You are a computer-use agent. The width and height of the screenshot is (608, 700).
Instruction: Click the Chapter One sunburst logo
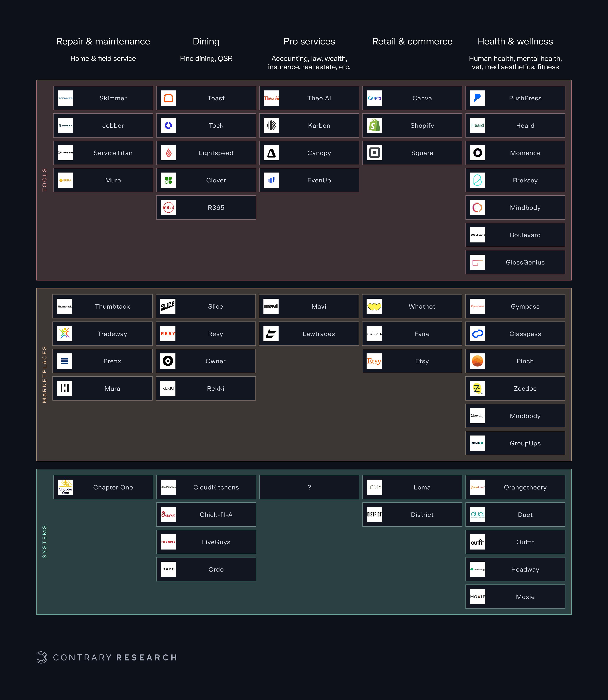pyautogui.click(x=65, y=487)
